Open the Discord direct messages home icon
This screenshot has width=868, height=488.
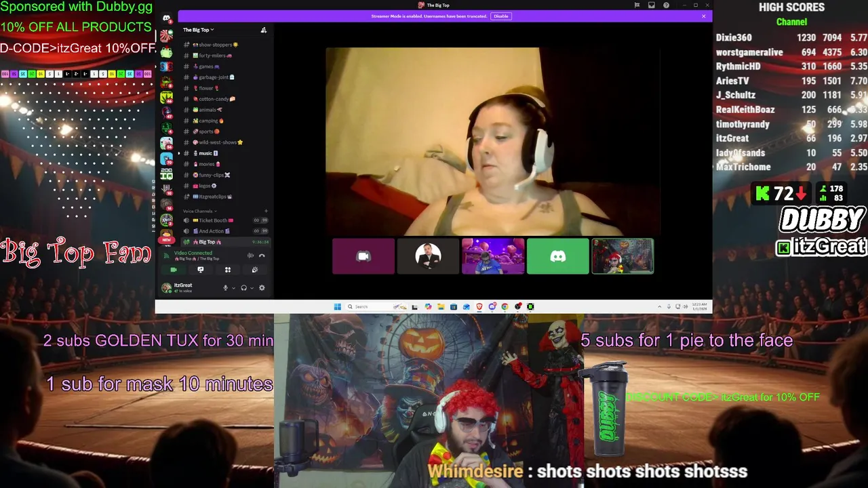tap(166, 18)
